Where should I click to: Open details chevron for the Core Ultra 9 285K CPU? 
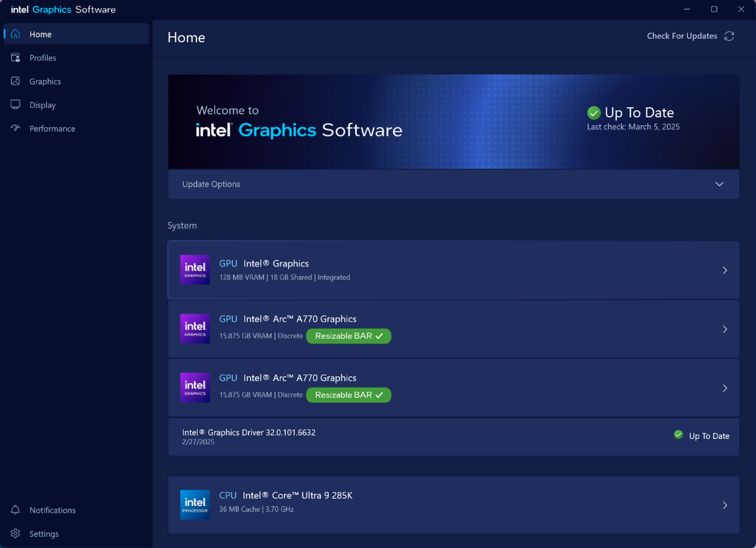(725, 505)
